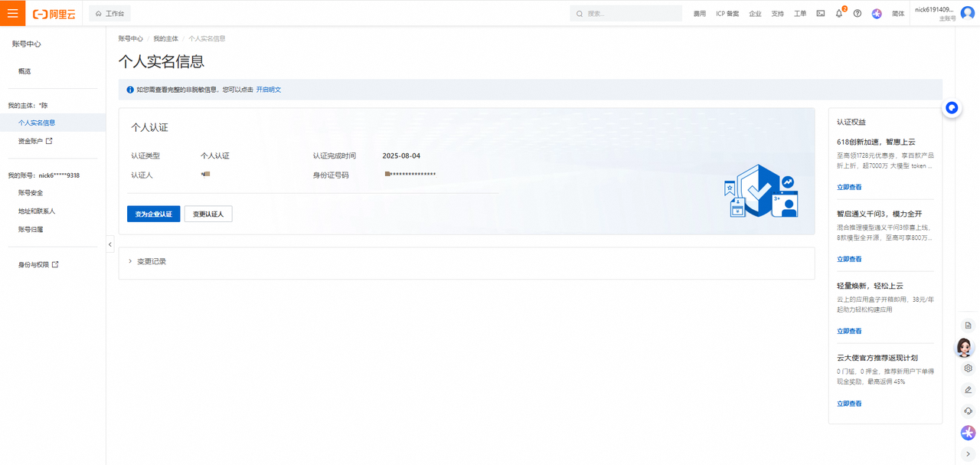This screenshot has height=465, width=980.
Task: Open the blue floating chat bubble
Action: coord(952,108)
